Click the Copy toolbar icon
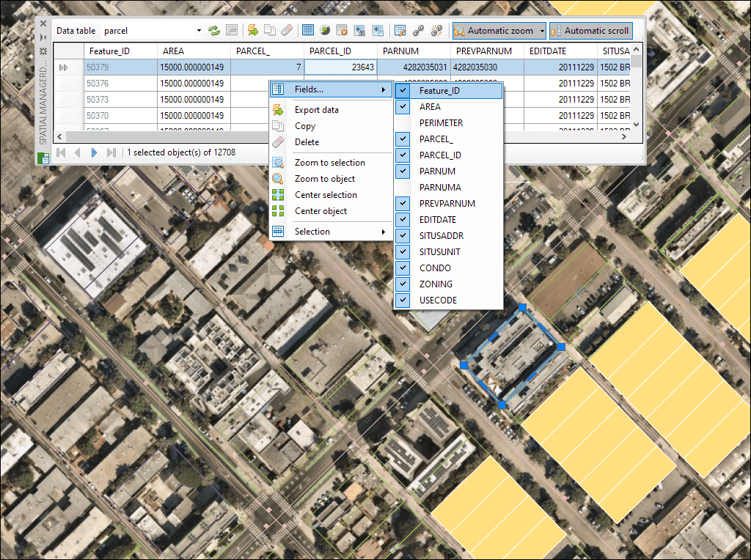Viewport: 751px width, 560px height. pos(270,31)
